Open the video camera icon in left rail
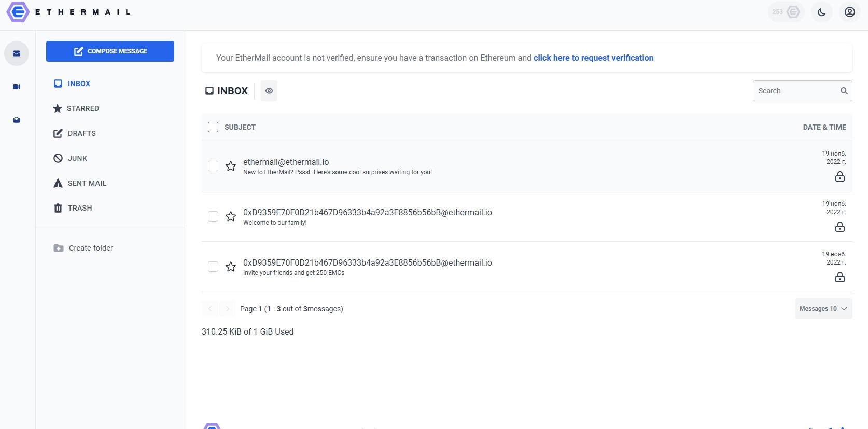The image size is (868, 429). (17, 87)
